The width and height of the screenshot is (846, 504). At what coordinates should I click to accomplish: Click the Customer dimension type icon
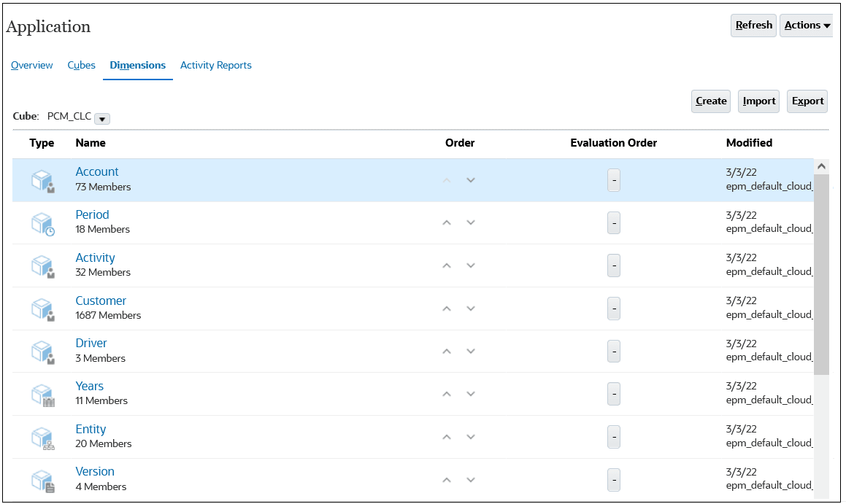pos(42,309)
